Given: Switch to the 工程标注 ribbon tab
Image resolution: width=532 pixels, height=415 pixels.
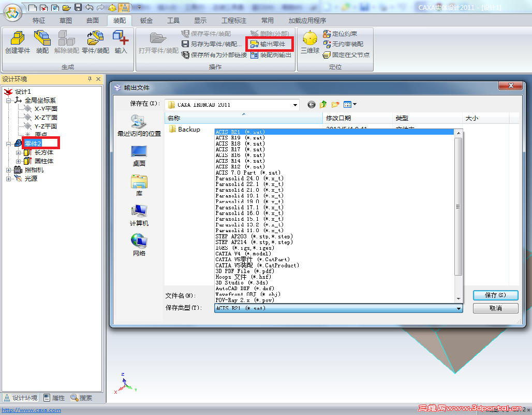Looking at the screenshot, I should point(234,21).
